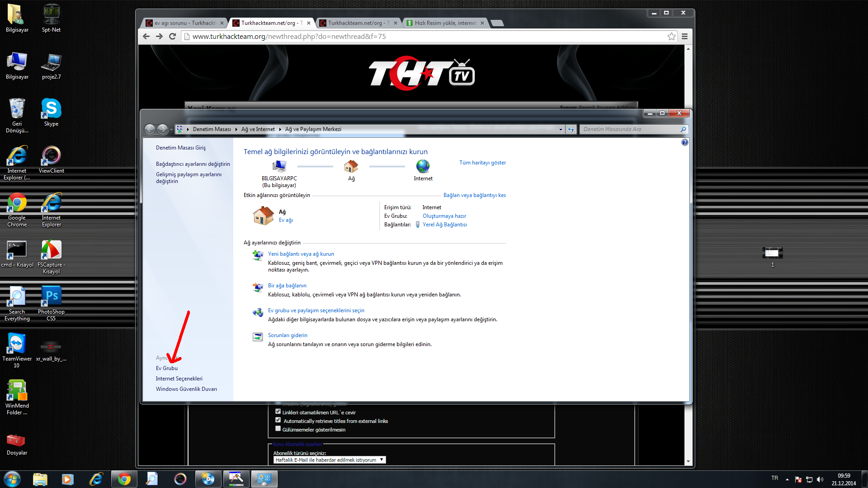Expand the chevron after Ağ ve Internet in breadcrumb
Viewport: 868px width, 488px height.
pyautogui.click(x=280, y=130)
